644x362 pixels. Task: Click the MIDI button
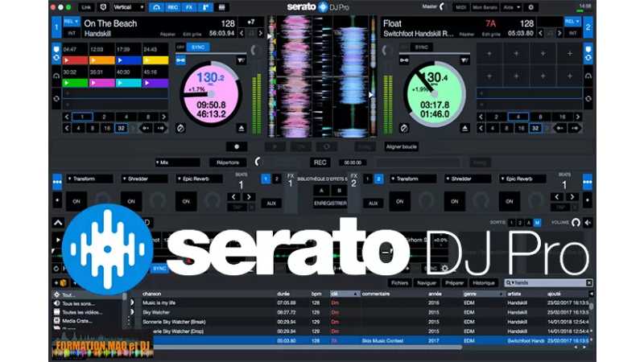pos(460,7)
